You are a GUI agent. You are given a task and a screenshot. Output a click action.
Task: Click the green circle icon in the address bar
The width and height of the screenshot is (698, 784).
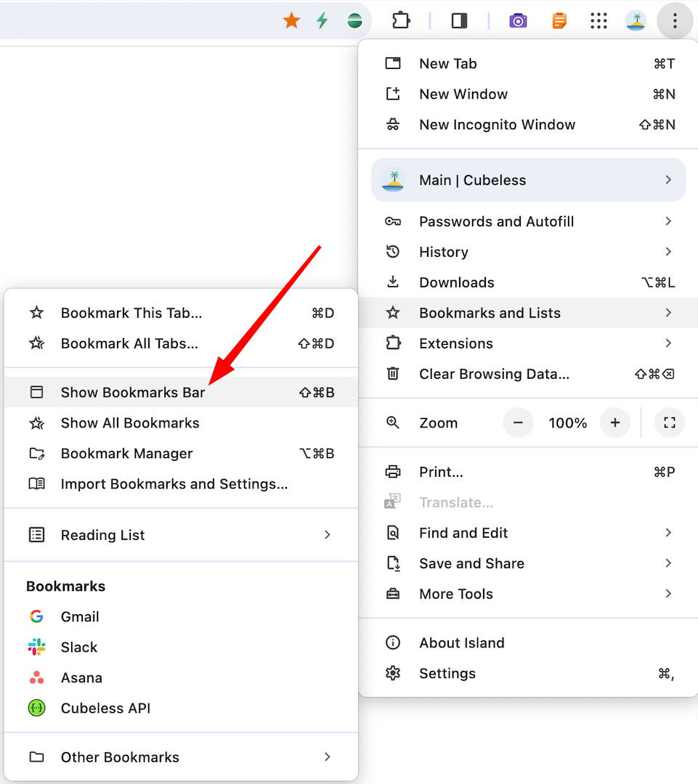[x=354, y=21]
